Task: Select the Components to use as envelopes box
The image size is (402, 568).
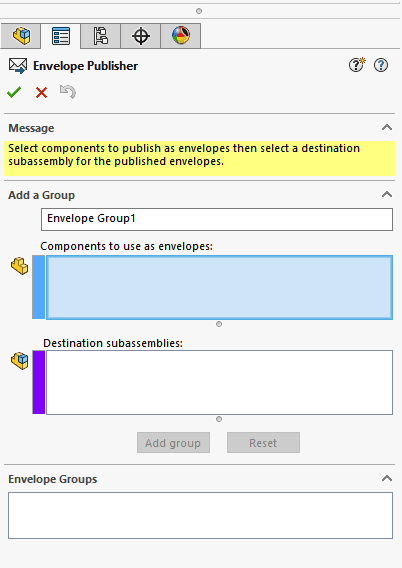Action: pos(219,287)
